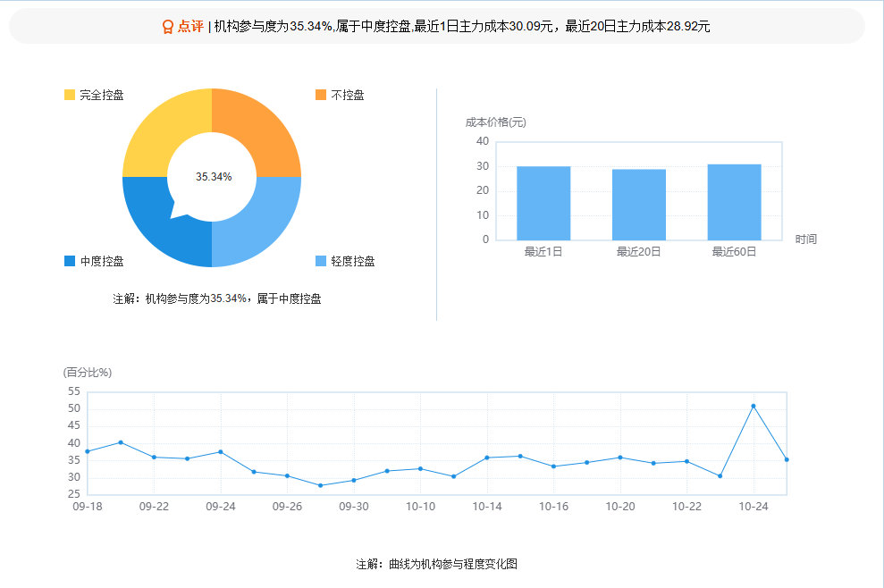This screenshot has width=884, height=588.
Task: Click the 完全控盘 legend label
Action: pos(102,95)
